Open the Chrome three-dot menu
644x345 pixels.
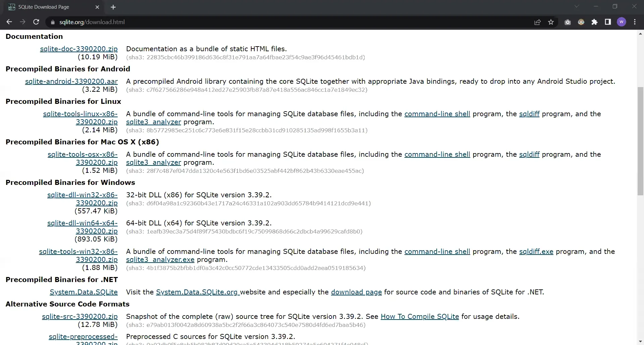635,22
